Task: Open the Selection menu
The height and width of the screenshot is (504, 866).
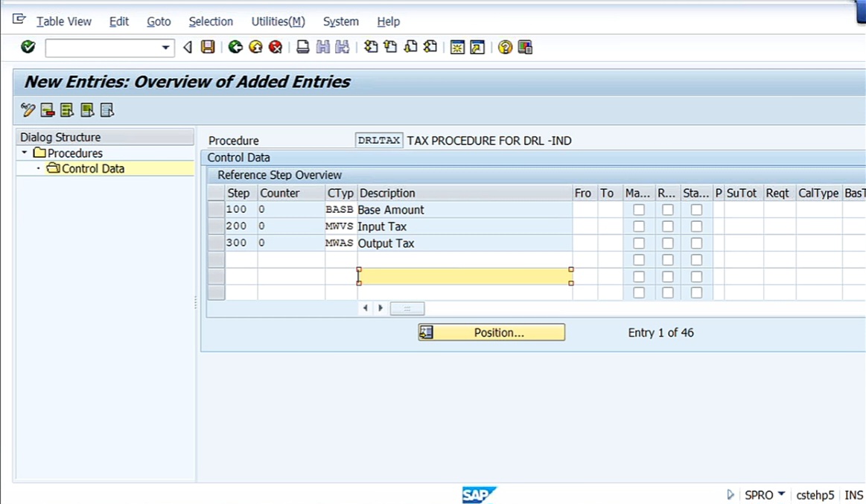Action: point(211,22)
